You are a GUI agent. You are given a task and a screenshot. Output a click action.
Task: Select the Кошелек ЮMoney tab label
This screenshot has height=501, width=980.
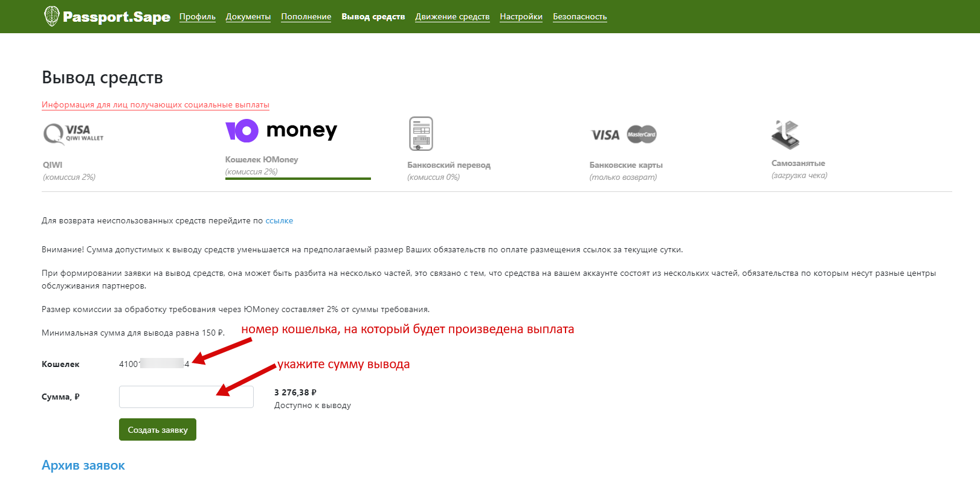(262, 159)
